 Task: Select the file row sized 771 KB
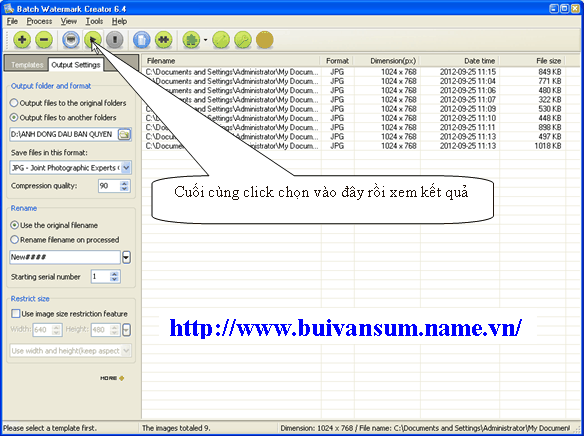[x=353, y=81]
